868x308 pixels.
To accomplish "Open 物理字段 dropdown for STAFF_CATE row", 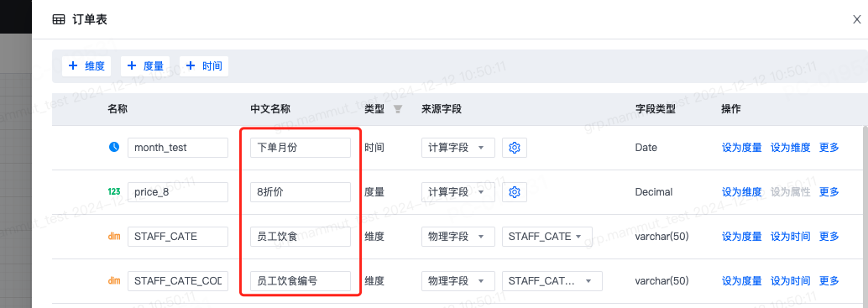I will pyautogui.click(x=458, y=236).
